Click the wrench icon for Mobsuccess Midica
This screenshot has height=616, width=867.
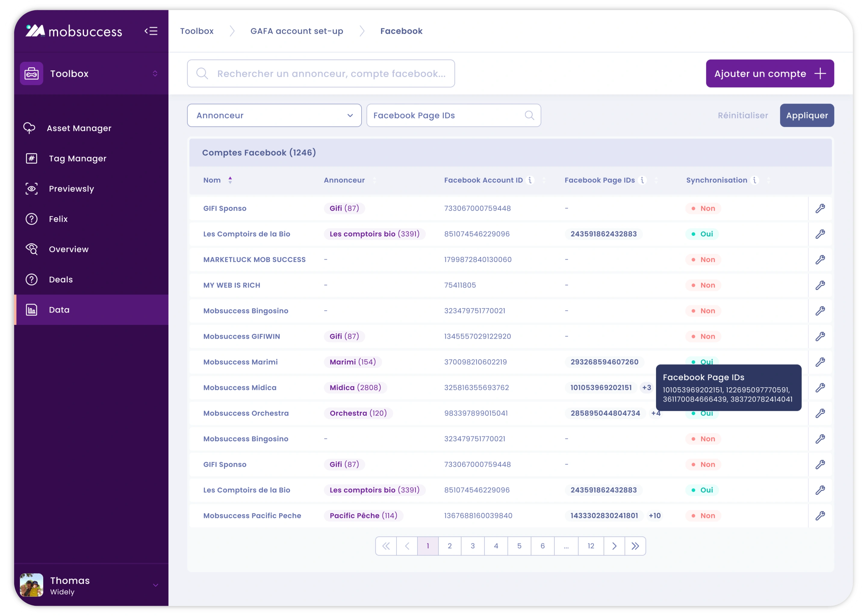[820, 388]
